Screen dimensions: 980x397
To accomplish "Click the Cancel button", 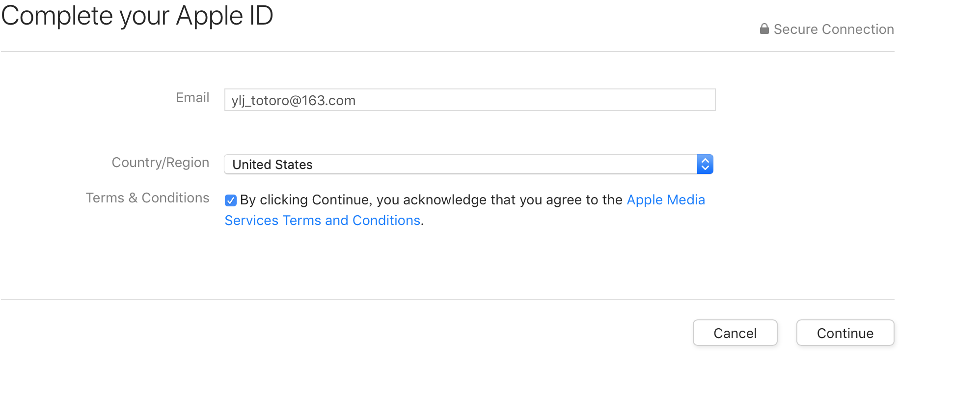I will 735,333.
